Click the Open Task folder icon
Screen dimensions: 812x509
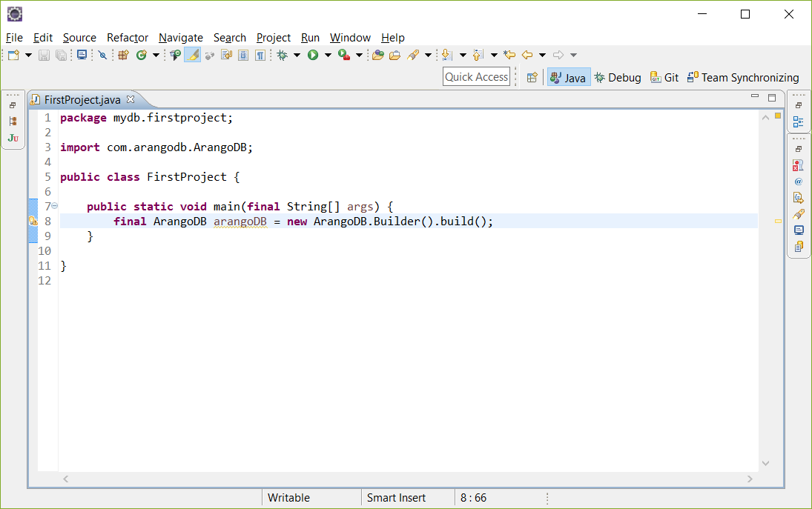(378, 55)
